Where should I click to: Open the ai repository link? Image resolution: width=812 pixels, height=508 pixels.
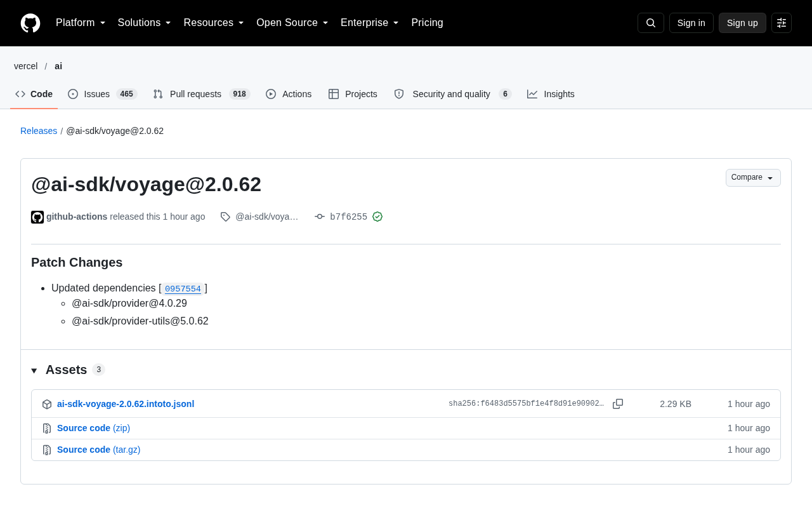click(58, 66)
